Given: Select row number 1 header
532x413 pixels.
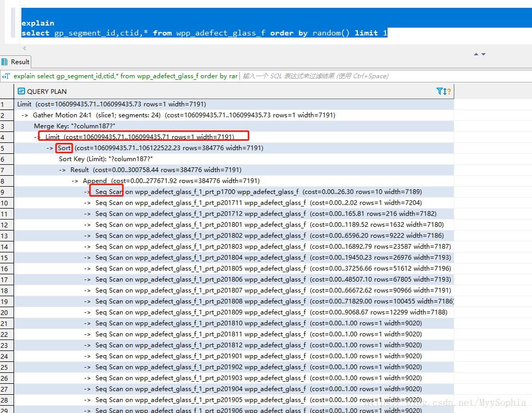Looking at the screenshot, I should pyautogui.click(x=7, y=104).
